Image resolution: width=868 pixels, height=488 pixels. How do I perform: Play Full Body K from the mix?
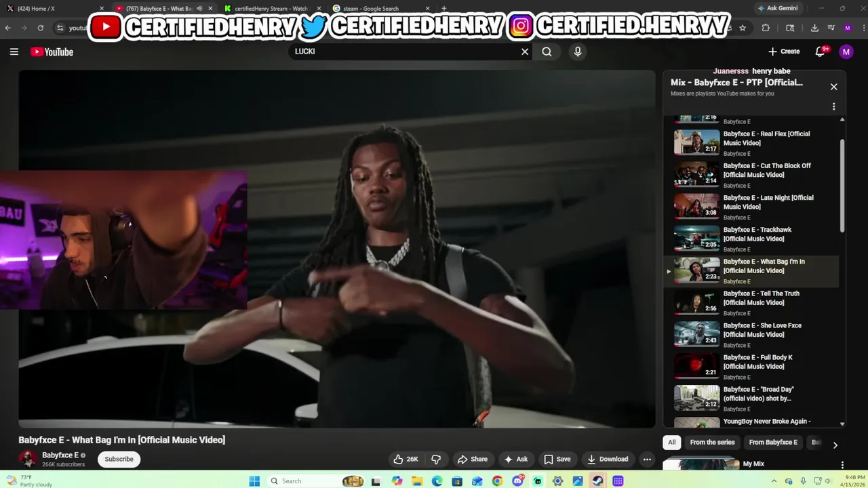click(753, 366)
